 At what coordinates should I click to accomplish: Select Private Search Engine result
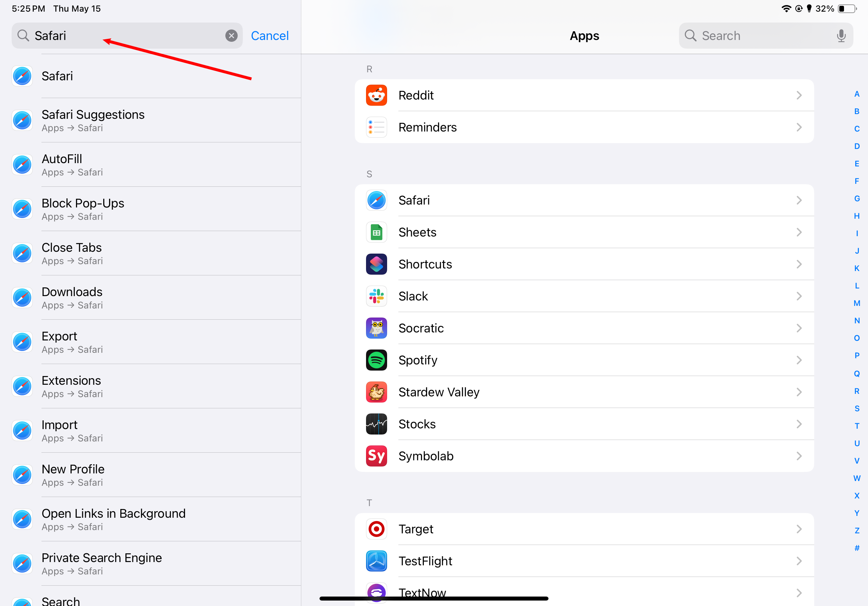click(x=150, y=564)
